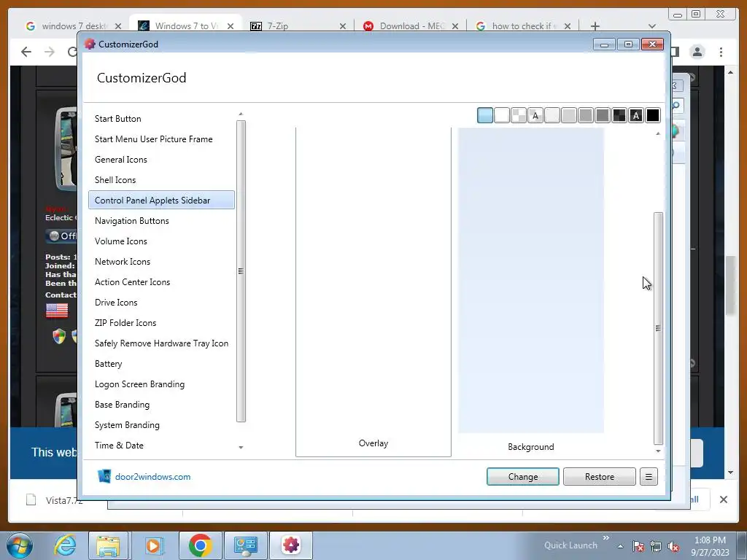Open Chrome's three-dot menu
This screenshot has width=747, height=560.
click(x=721, y=52)
